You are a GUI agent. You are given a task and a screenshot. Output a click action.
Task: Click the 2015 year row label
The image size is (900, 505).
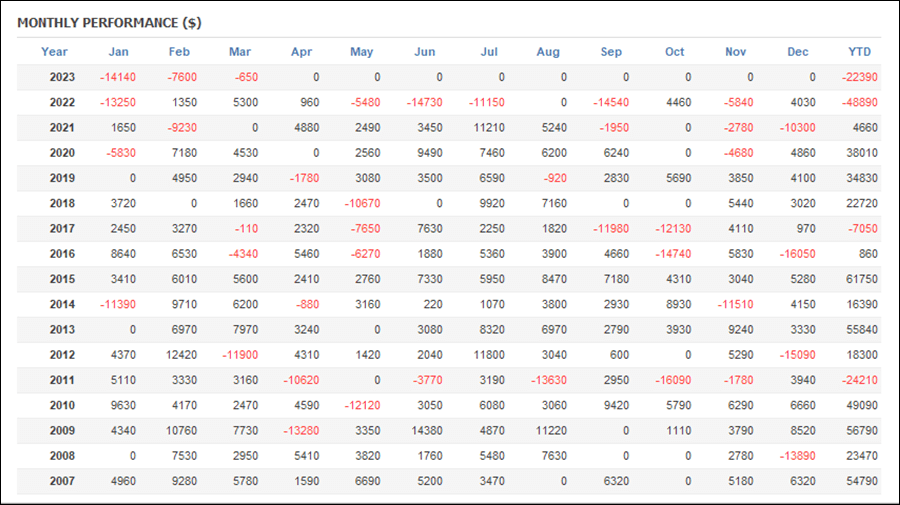click(62, 279)
